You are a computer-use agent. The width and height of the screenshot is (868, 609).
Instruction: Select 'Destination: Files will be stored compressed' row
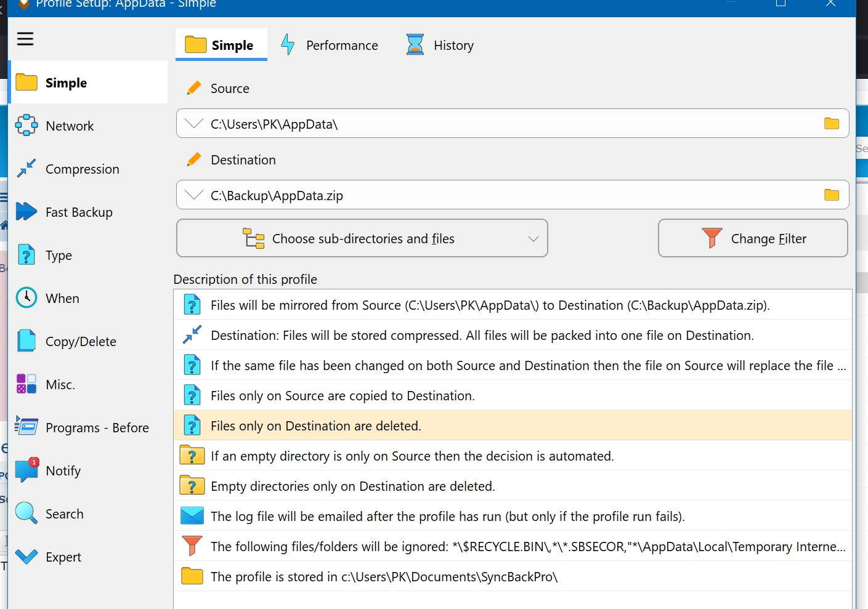[513, 335]
